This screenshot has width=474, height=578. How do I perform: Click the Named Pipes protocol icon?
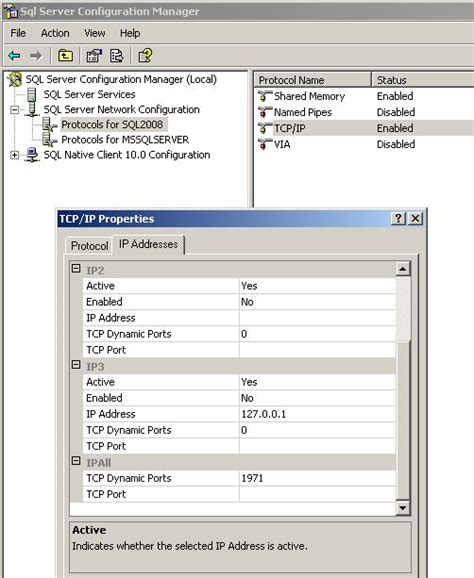(x=265, y=112)
